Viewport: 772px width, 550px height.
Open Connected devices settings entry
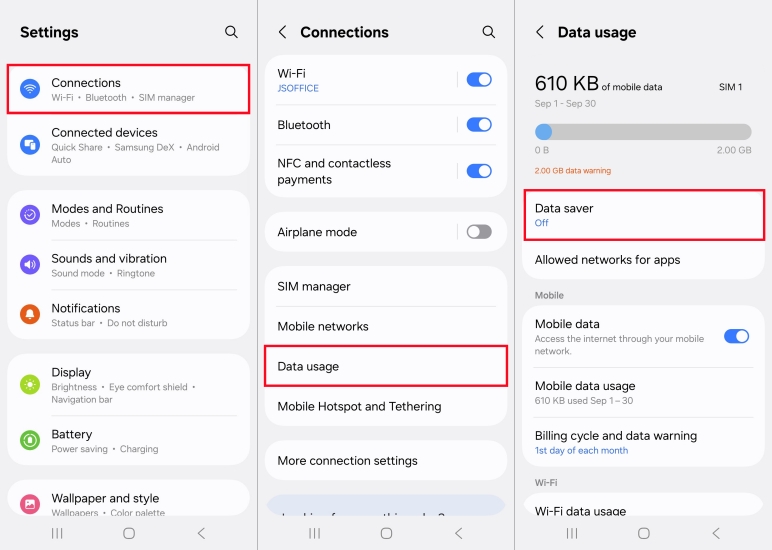(x=129, y=145)
